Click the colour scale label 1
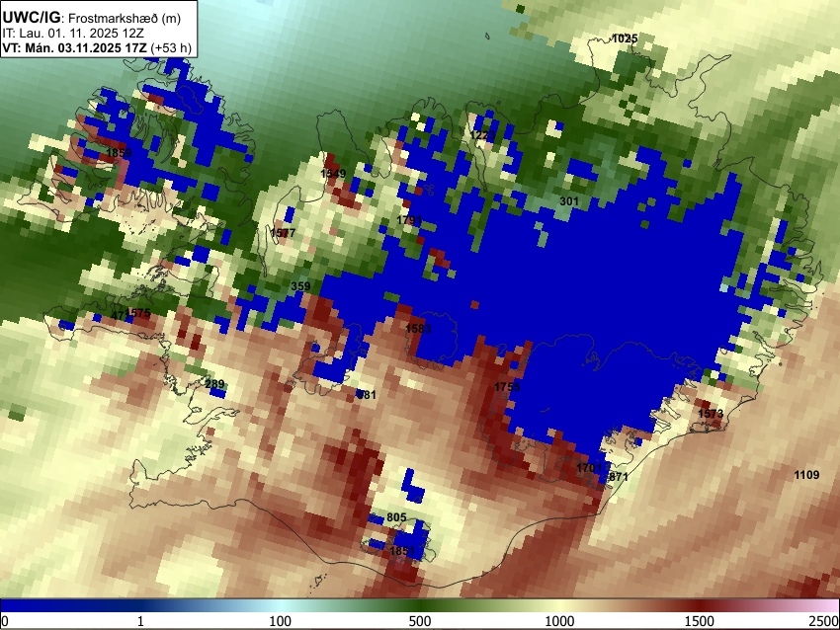Screen dimensions: 840x630 [140, 621]
